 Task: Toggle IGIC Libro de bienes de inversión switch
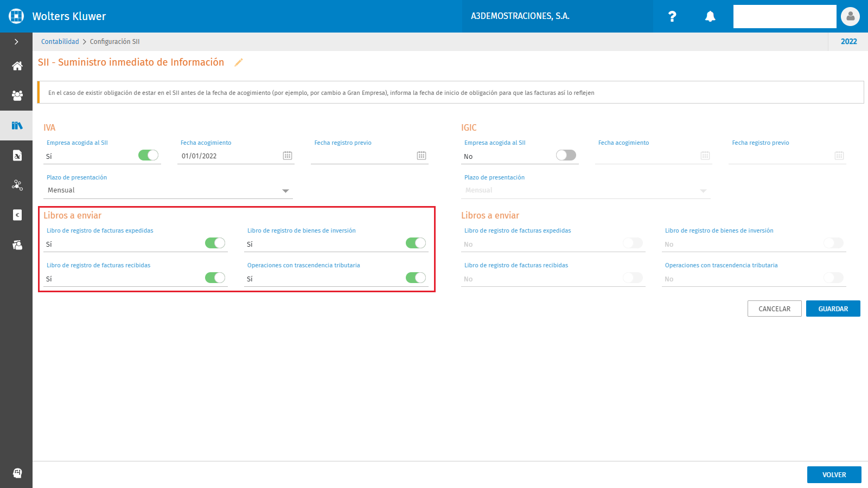tap(833, 243)
